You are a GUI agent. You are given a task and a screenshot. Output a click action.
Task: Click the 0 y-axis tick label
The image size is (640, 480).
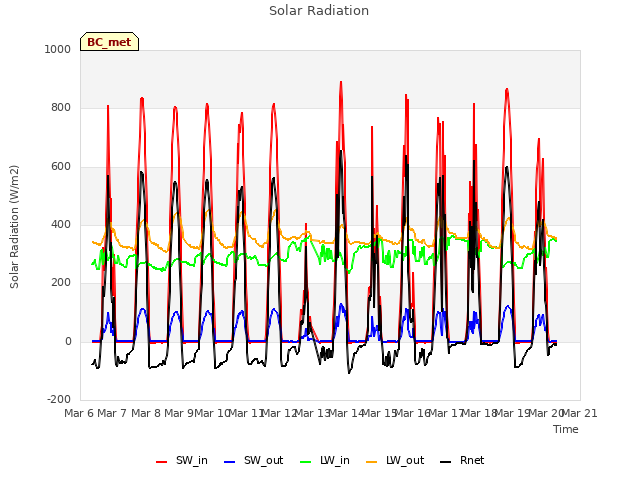(68, 342)
